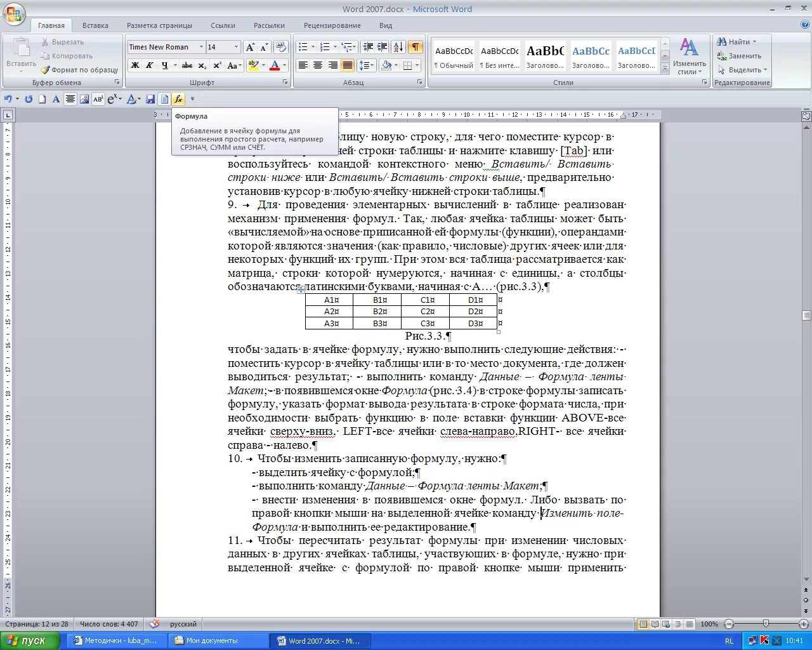The image size is (812, 650).
Task: Open the Разметка страницы tab
Action: [159, 25]
